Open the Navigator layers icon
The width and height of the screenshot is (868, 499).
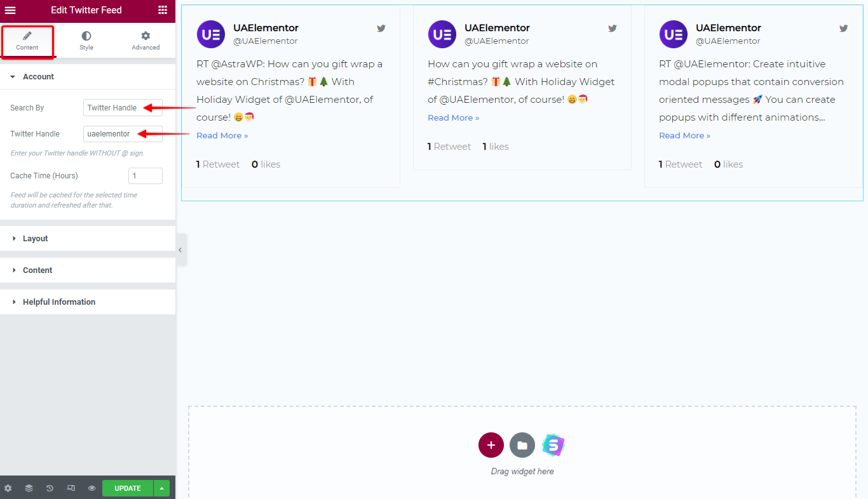click(29, 488)
